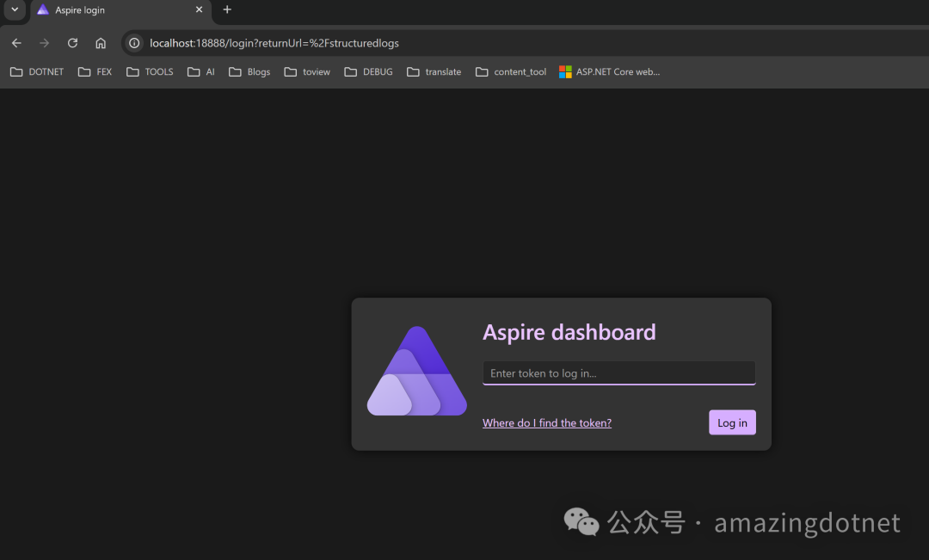View site information icon in address bar

click(134, 43)
